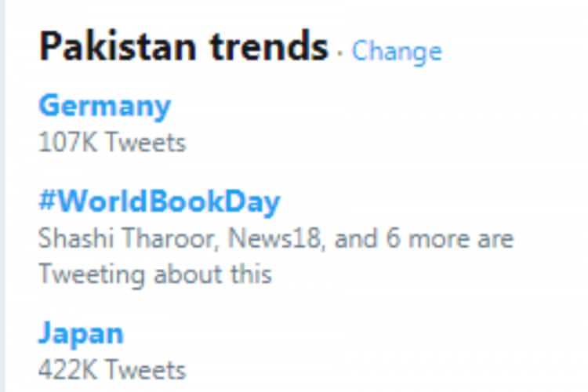Click the left border line of the trends panel

click(2, 196)
